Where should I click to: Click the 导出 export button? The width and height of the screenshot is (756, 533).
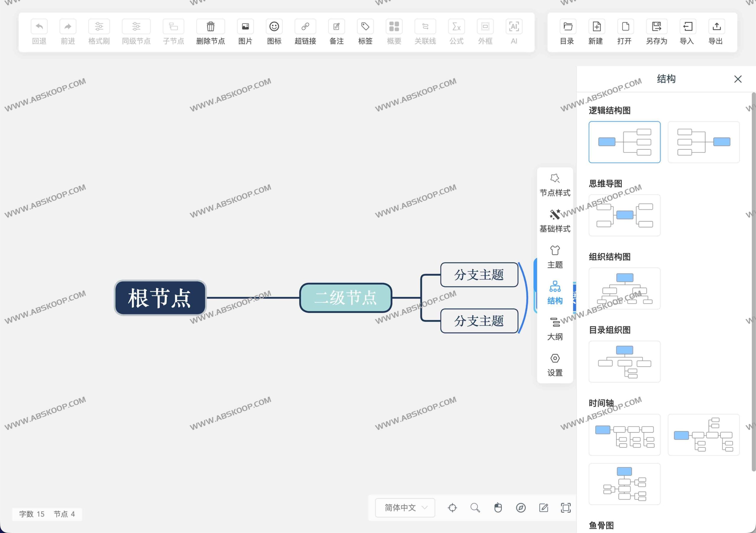point(716,32)
